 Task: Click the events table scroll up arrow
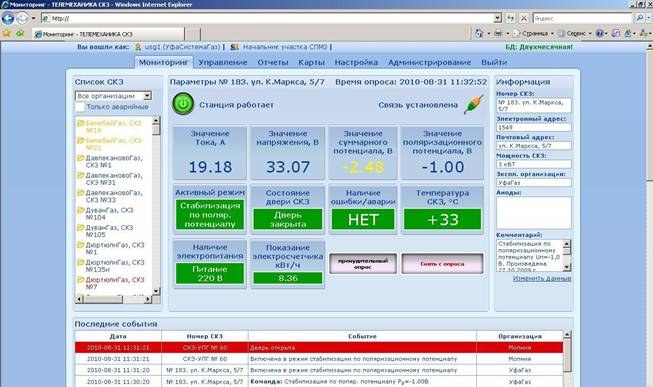(567, 335)
